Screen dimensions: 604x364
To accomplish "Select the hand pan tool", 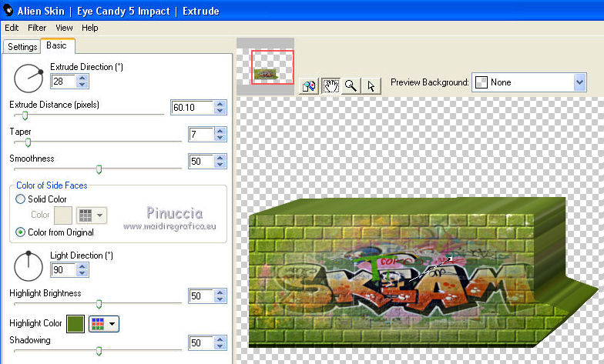I will 330,85.
